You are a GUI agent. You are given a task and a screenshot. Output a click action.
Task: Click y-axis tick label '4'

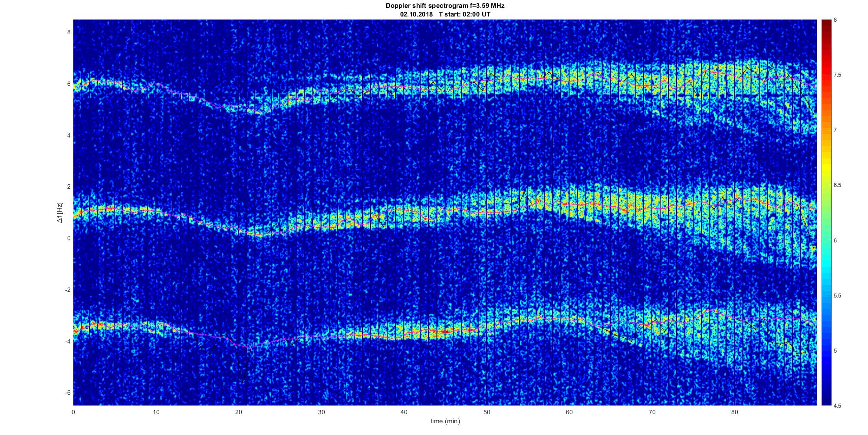(x=69, y=135)
